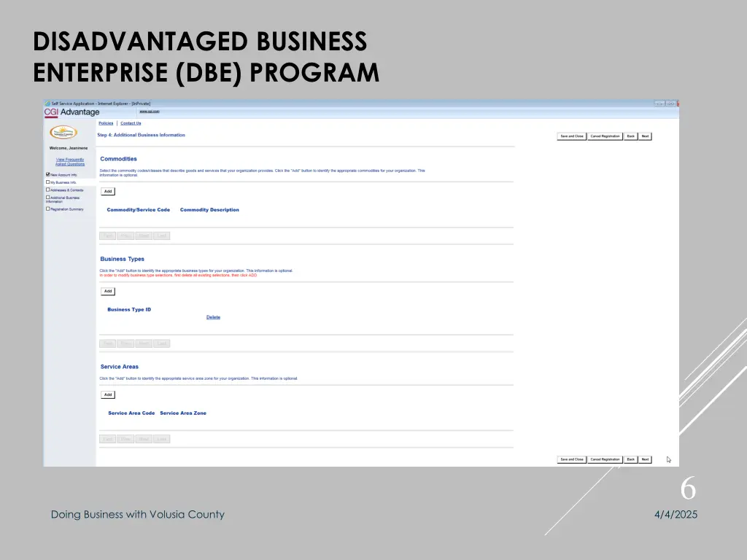747x560 pixels.
Task: Click the slide number 6
Action: tap(688, 489)
